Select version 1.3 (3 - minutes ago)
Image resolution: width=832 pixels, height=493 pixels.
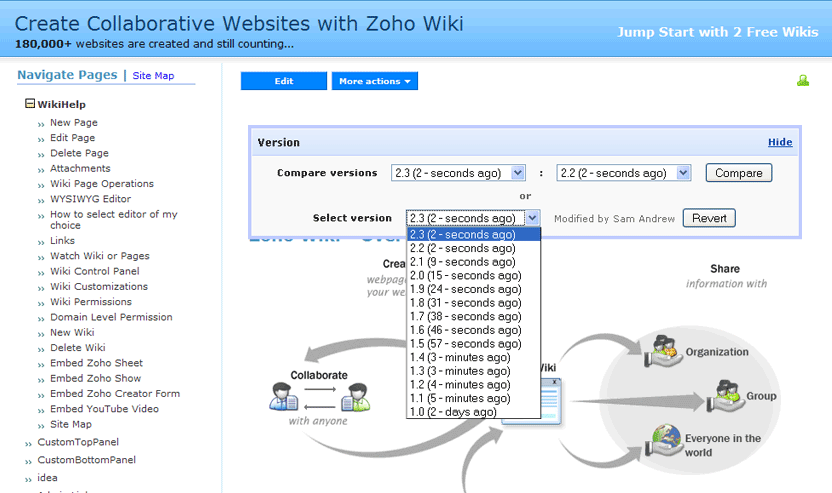pos(473,371)
